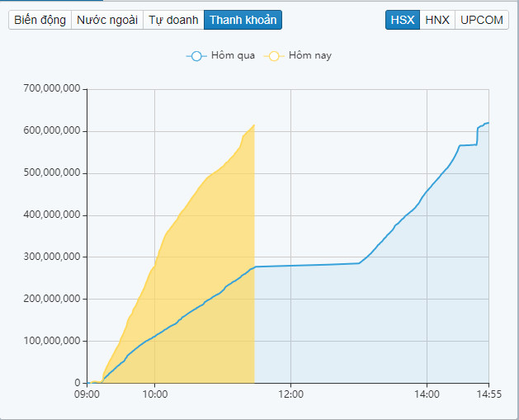Screen dimensions: 519x420
Task: Switch to the HNX exchange
Action: click(437, 20)
